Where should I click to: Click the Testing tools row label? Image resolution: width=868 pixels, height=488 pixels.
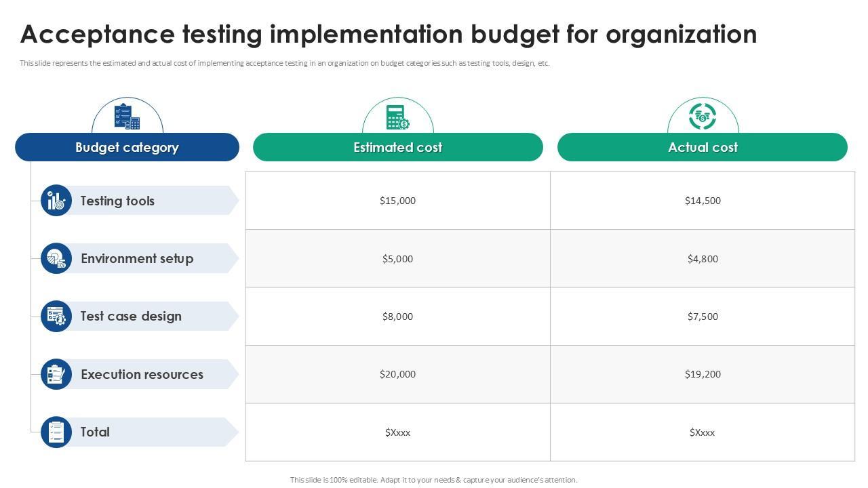[x=117, y=201]
